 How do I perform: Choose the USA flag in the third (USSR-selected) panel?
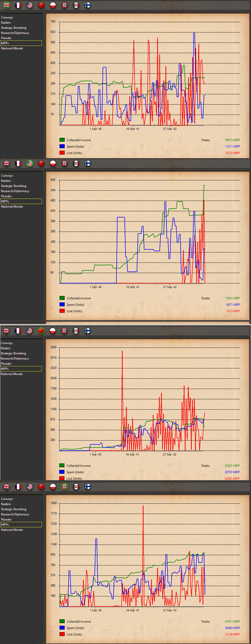point(29,331)
